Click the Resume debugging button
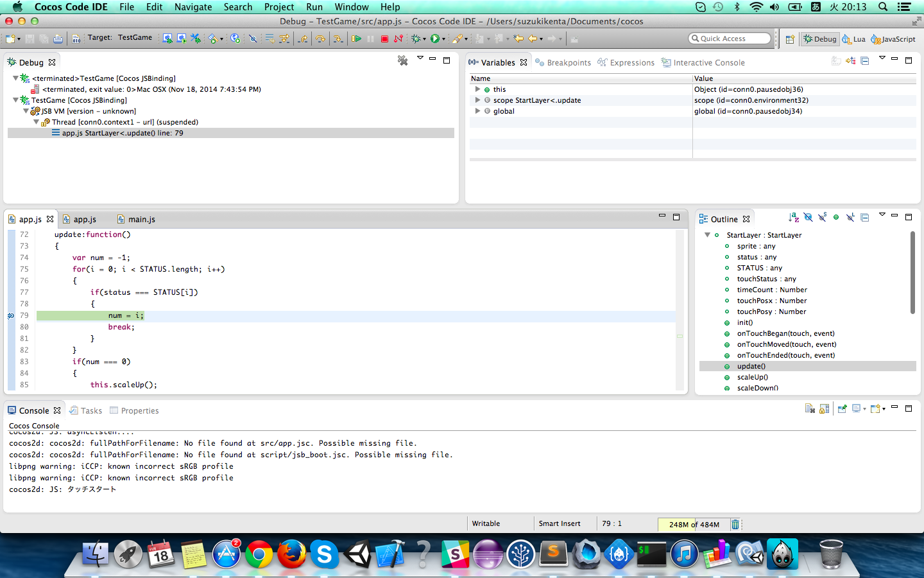The height and width of the screenshot is (578, 924). pos(356,39)
